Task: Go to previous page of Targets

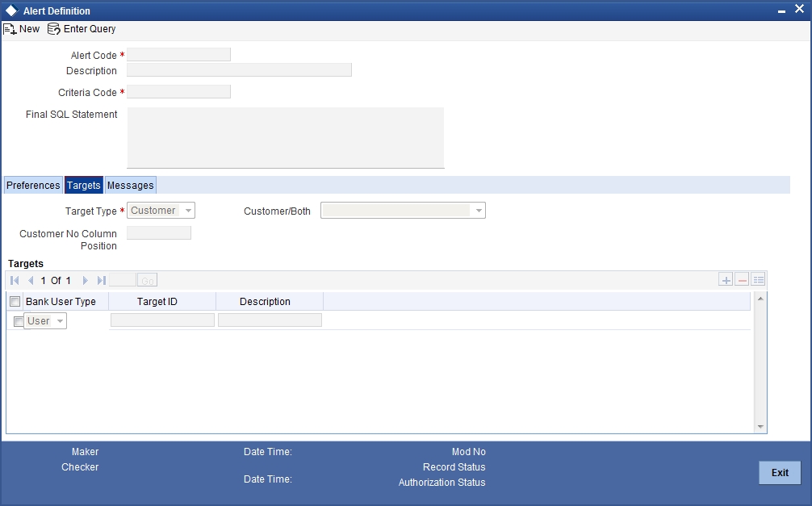Action: tap(31, 280)
